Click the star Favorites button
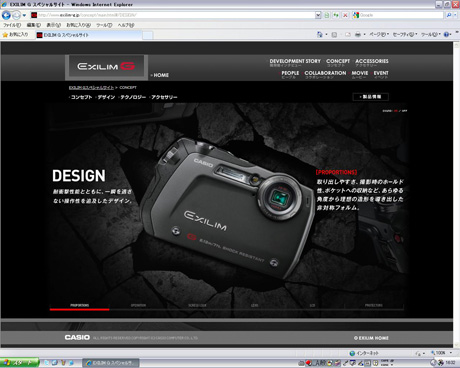The height and width of the screenshot is (368, 460). pos(15,35)
